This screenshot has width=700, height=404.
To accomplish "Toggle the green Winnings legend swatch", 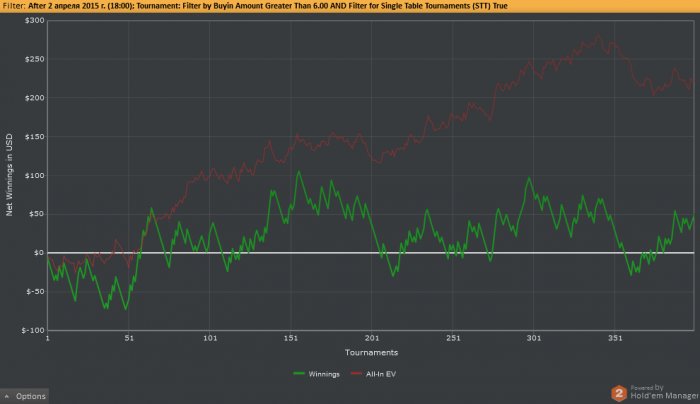I will (299, 374).
